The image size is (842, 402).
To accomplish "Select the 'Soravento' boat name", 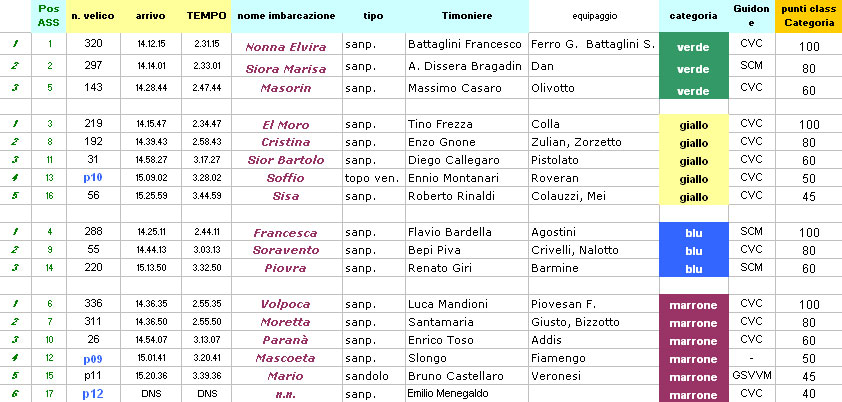I will click(286, 250).
